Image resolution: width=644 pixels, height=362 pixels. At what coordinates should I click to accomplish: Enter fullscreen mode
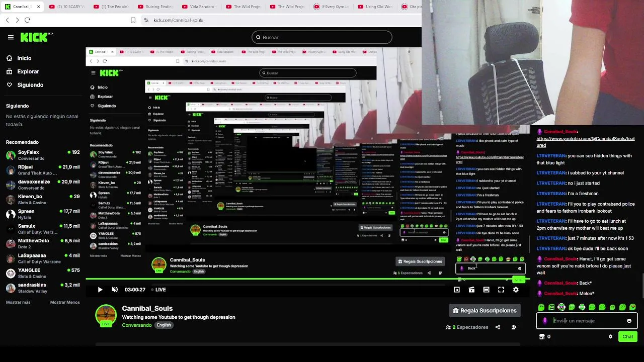tap(501, 290)
